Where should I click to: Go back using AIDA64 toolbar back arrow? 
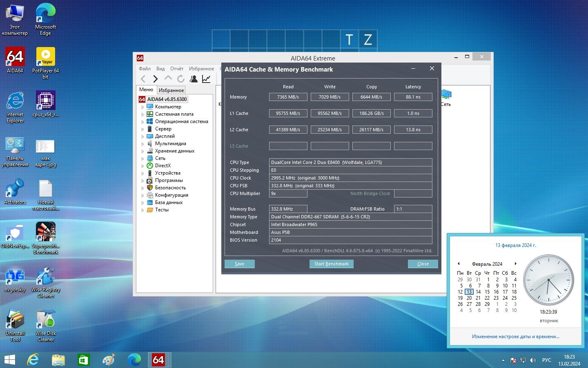pyautogui.click(x=143, y=79)
